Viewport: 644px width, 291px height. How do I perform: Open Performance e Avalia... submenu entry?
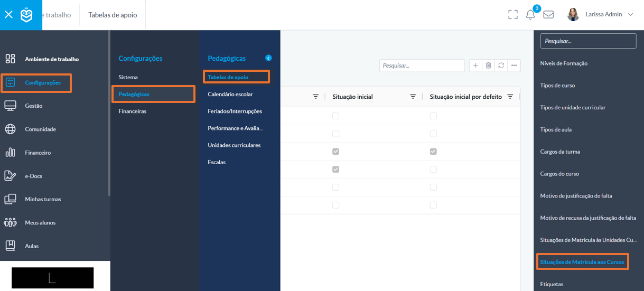[x=235, y=128]
